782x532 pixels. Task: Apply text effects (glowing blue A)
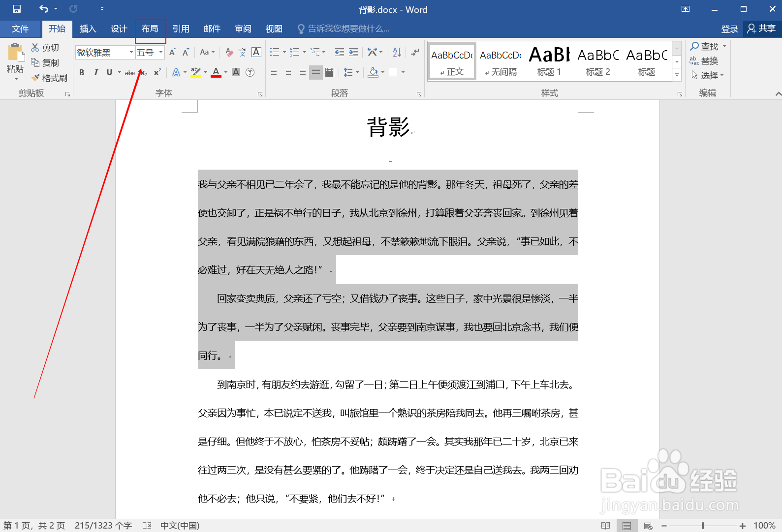[176, 72]
